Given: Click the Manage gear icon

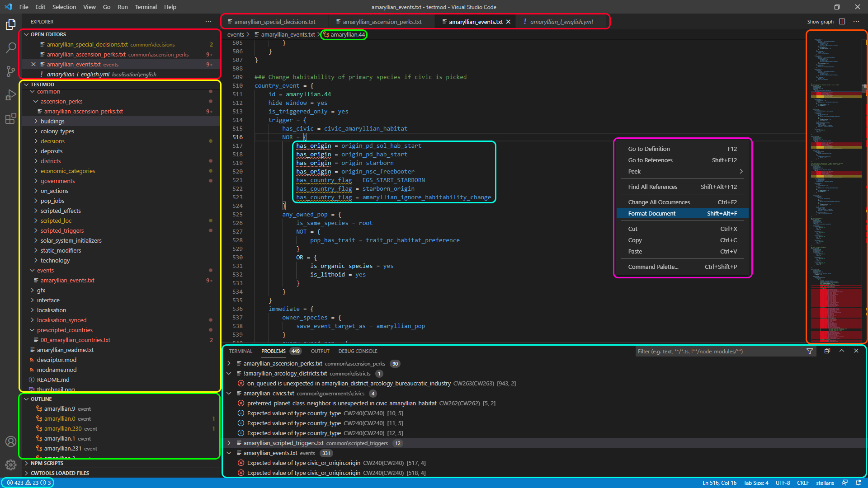Looking at the screenshot, I should (x=11, y=465).
